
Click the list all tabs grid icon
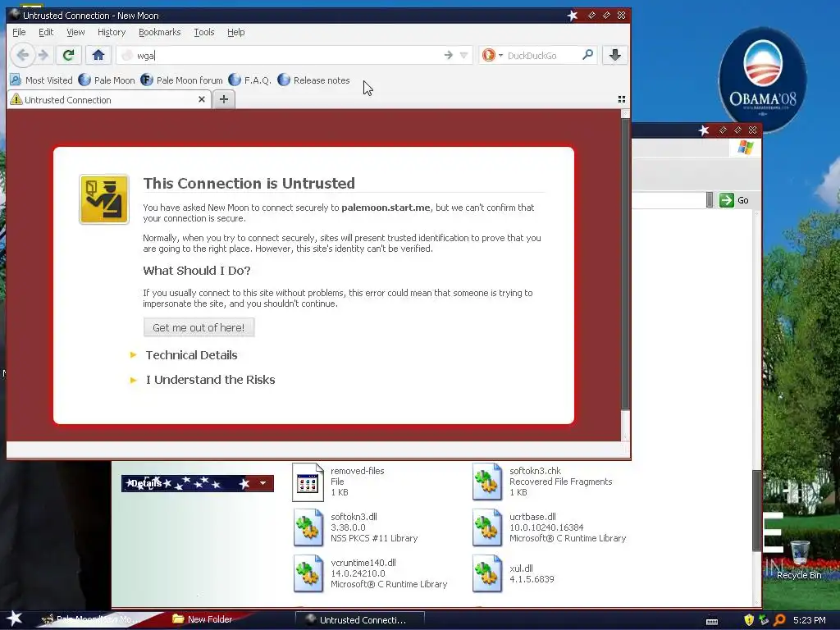tap(622, 99)
